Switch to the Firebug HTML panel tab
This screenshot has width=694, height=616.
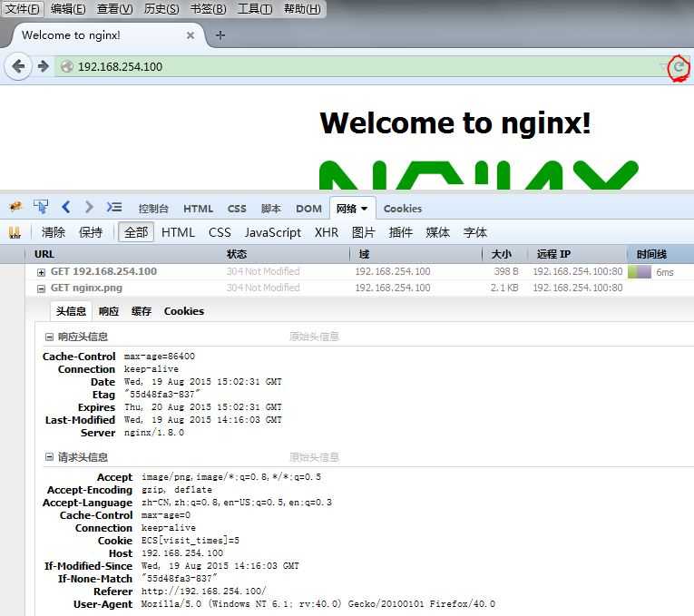tap(198, 209)
